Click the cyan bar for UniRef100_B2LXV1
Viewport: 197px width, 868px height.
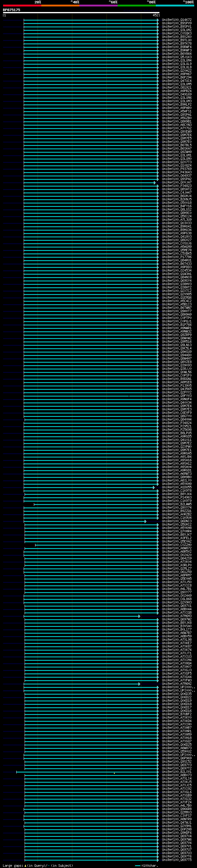tap(87, 772)
